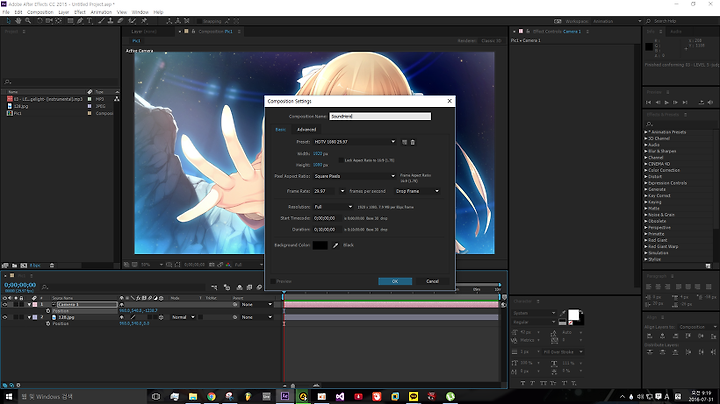720x404 pixels.
Task: Create new composition from Project panel footer
Action: tap(23, 265)
